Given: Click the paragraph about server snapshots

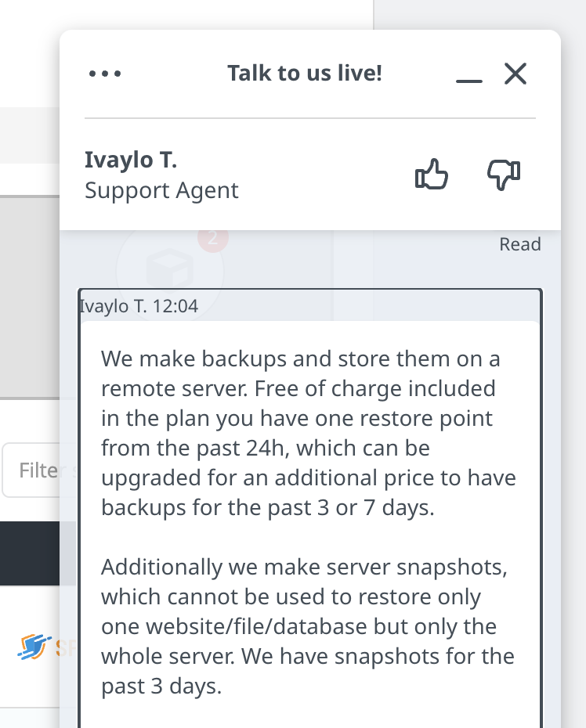Looking at the screenshot, I should [308, 626].
